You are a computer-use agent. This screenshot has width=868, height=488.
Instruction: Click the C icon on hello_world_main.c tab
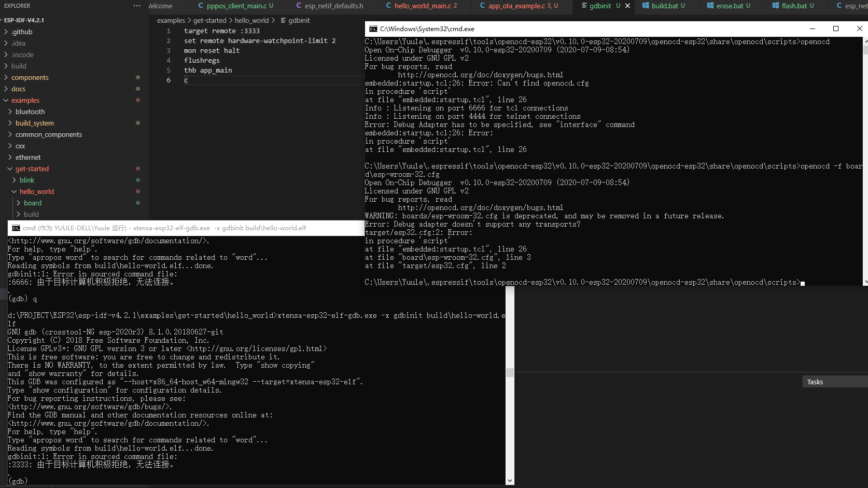(x=389, y=6)
